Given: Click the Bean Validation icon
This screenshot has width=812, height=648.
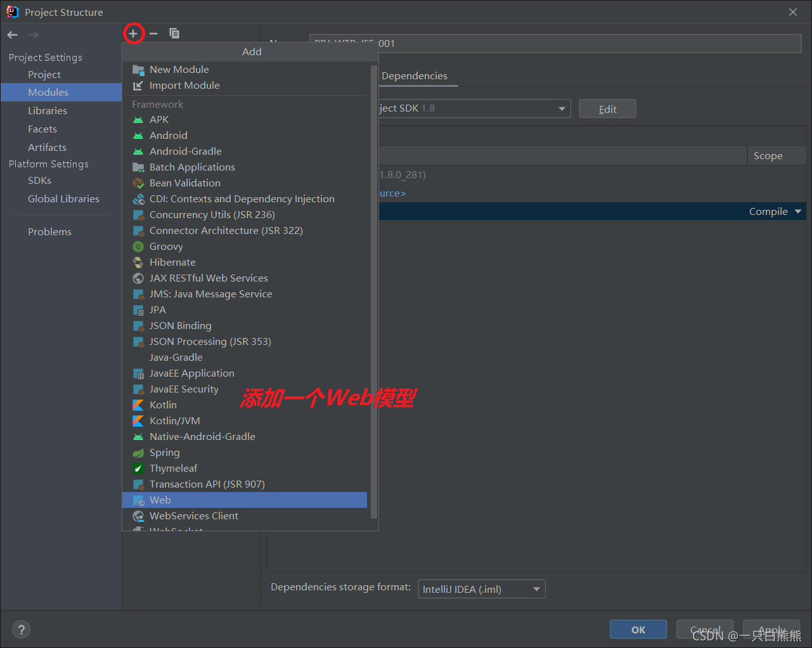Looking at the screenshot, I should tap(138, 183).
